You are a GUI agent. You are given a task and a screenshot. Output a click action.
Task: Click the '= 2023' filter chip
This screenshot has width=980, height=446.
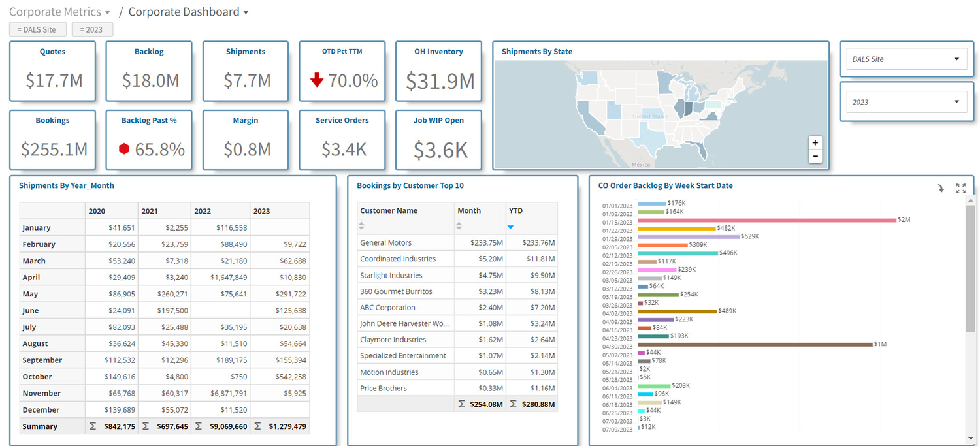(92, 29)
